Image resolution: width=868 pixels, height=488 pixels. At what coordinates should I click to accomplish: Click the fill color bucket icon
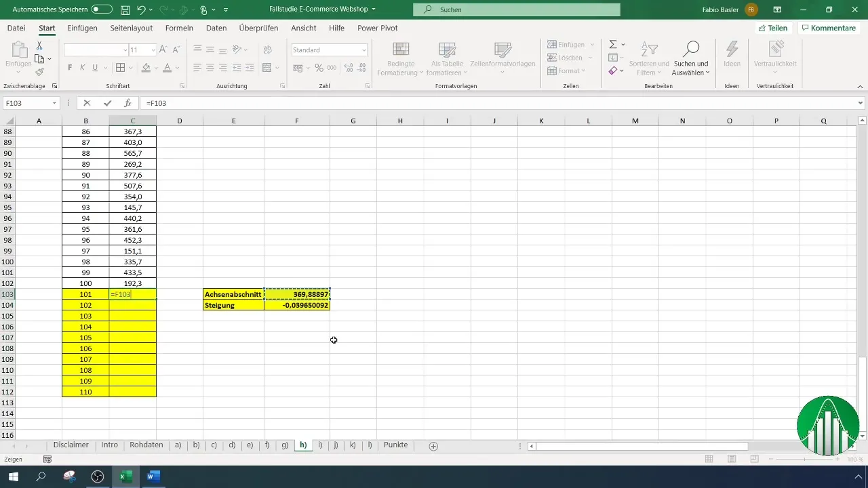point(145,68)
